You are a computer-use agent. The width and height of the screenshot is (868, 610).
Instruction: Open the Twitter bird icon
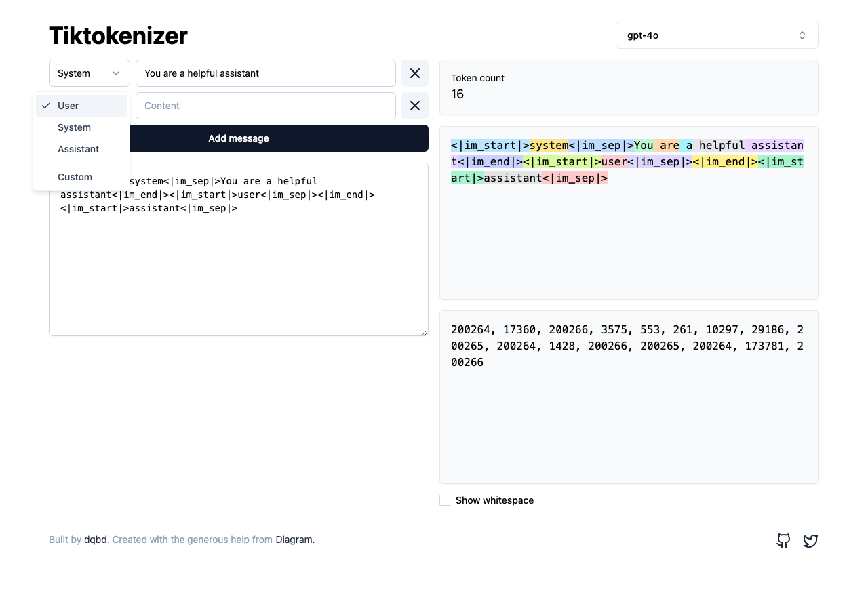pos(810,540)
